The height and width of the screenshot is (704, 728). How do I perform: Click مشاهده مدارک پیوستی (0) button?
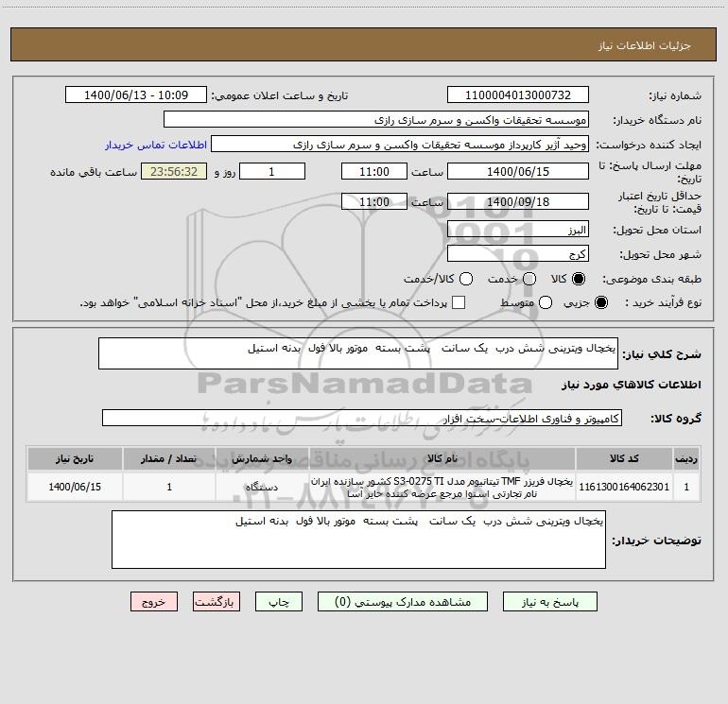[403, 602]
